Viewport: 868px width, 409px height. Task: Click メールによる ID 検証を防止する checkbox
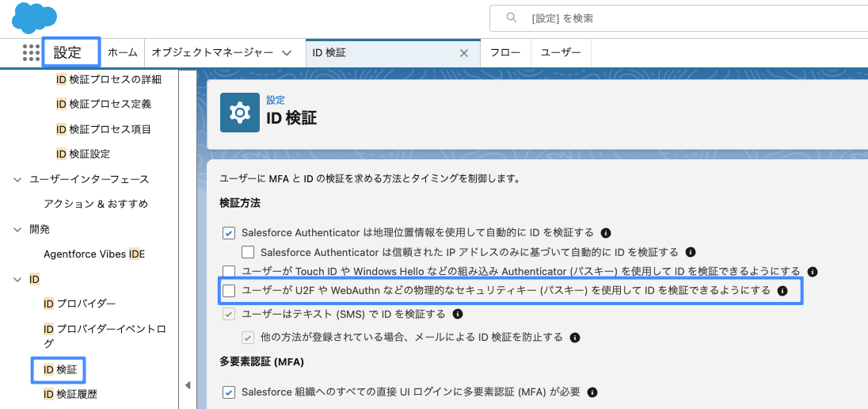247,337
